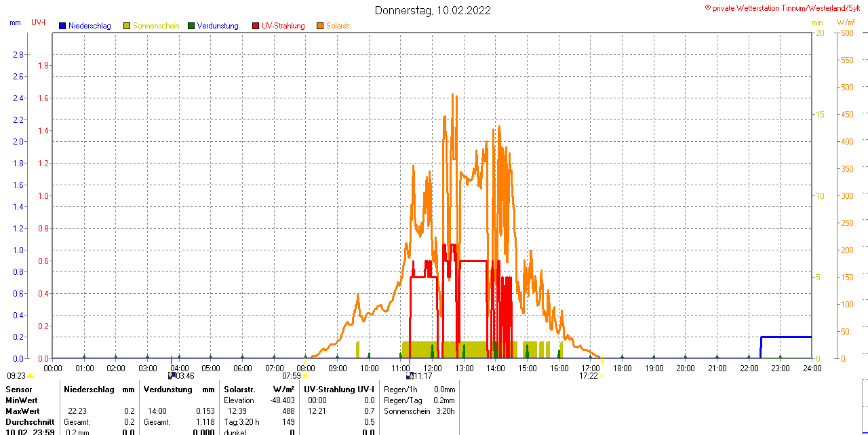Click the green Verdunstung legend swatch
Viewport: 868px width, 435px height.
pos(191,26)
